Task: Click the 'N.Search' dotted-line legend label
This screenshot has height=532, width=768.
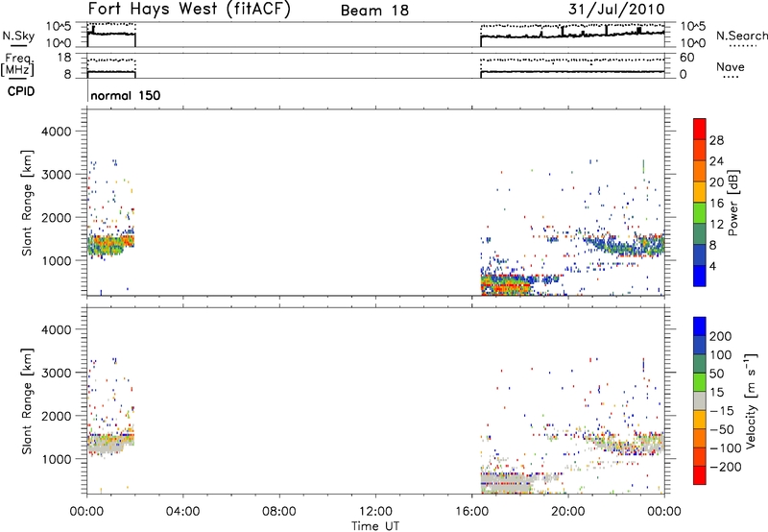Action: point(741,36)
